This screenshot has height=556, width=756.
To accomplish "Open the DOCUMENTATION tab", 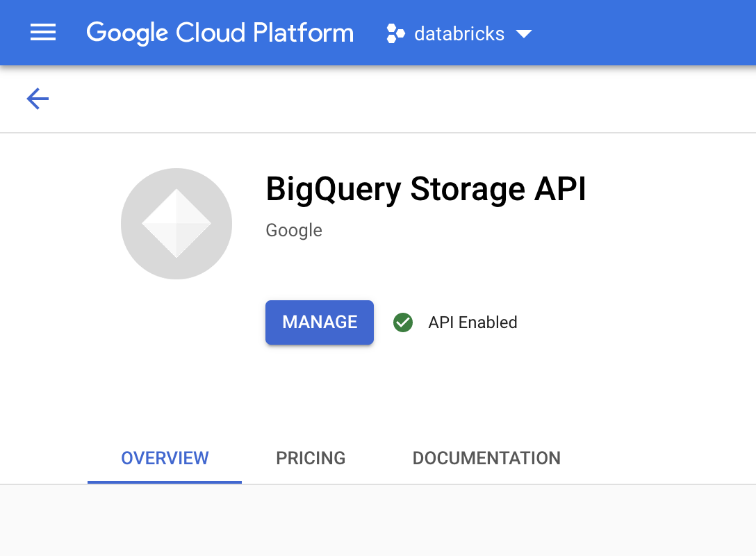I will point(486,458).
